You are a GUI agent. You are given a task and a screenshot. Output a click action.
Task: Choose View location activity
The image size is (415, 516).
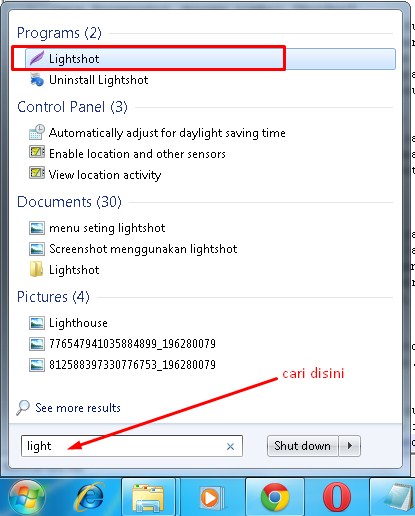coord(105,175)
